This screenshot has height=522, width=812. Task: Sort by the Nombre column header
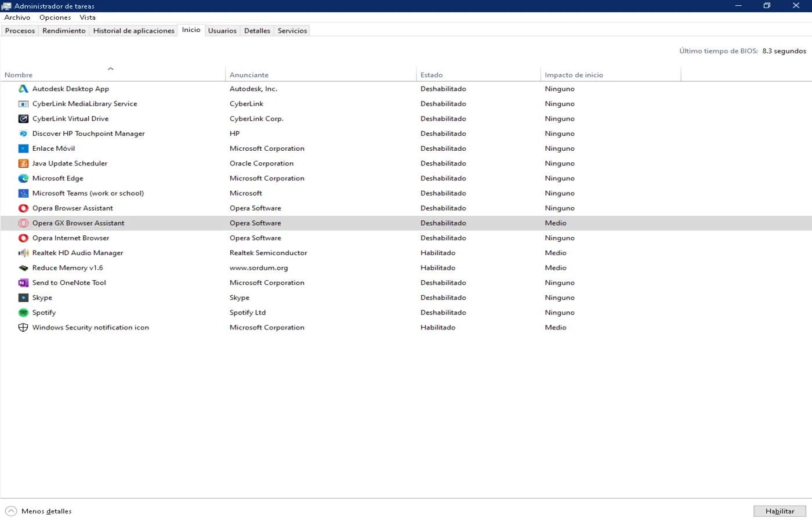pyautogui.click(x=19, y=75)
